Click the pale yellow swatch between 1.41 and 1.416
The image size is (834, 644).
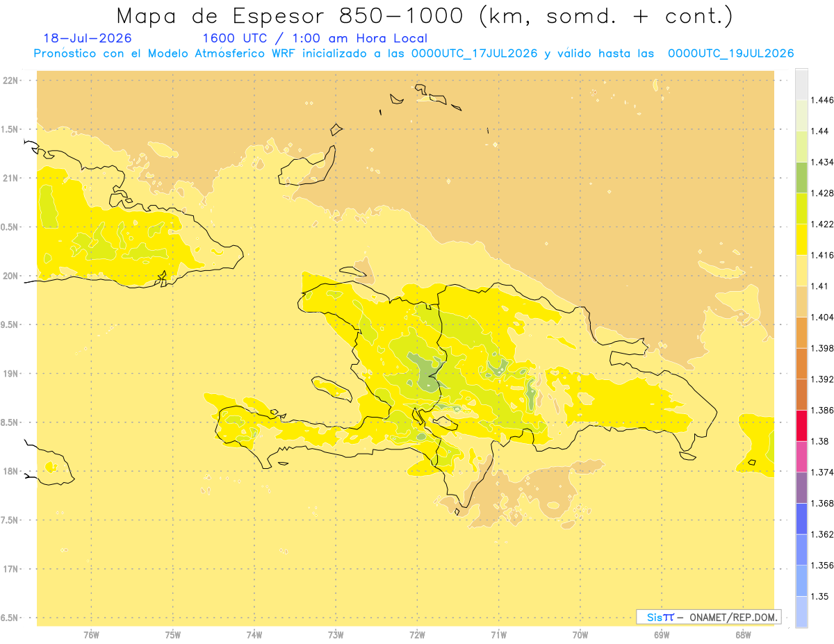pos(801,270)
